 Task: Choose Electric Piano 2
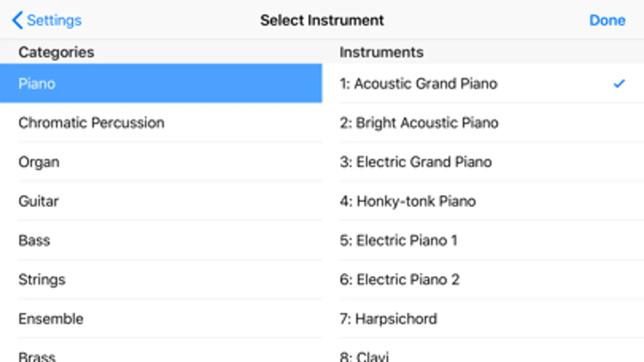[x=400, y=280]
